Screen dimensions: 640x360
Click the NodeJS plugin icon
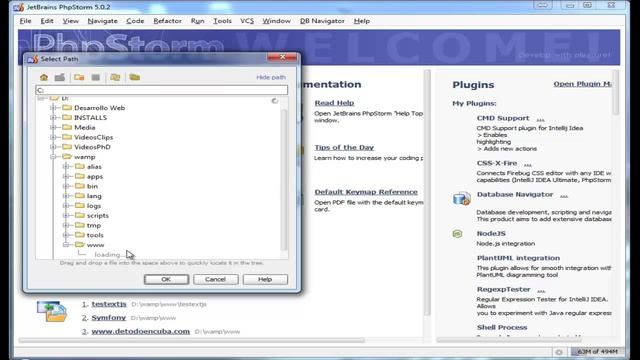point(458,233)
